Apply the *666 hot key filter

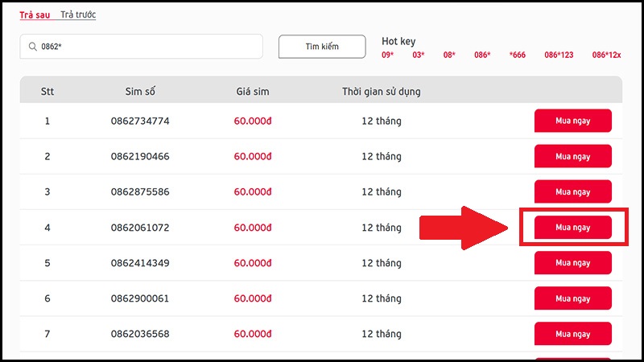coord(518,55)
